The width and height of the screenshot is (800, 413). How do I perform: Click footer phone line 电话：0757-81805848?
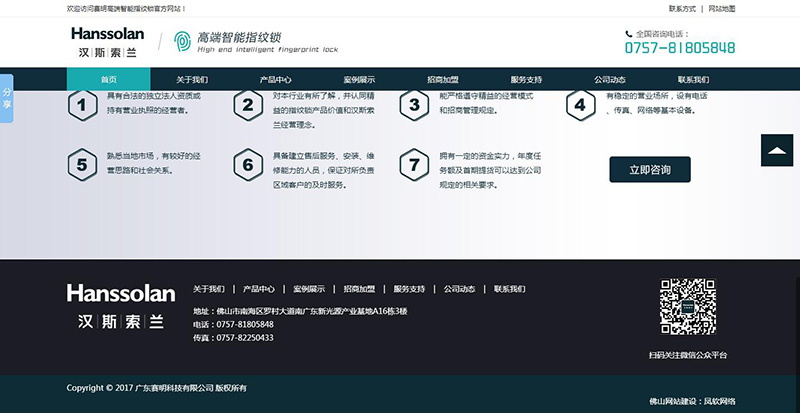coord(233,325)
